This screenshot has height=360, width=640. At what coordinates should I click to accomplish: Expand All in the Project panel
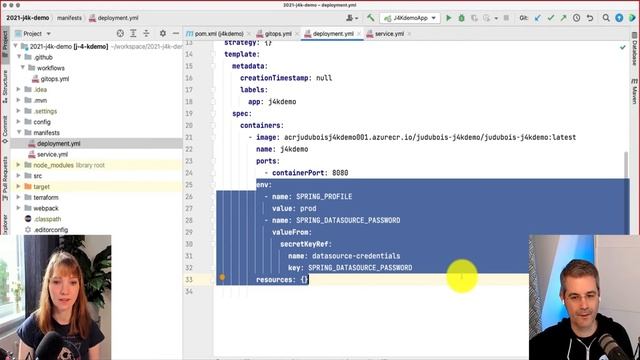(x=133, y=33)
